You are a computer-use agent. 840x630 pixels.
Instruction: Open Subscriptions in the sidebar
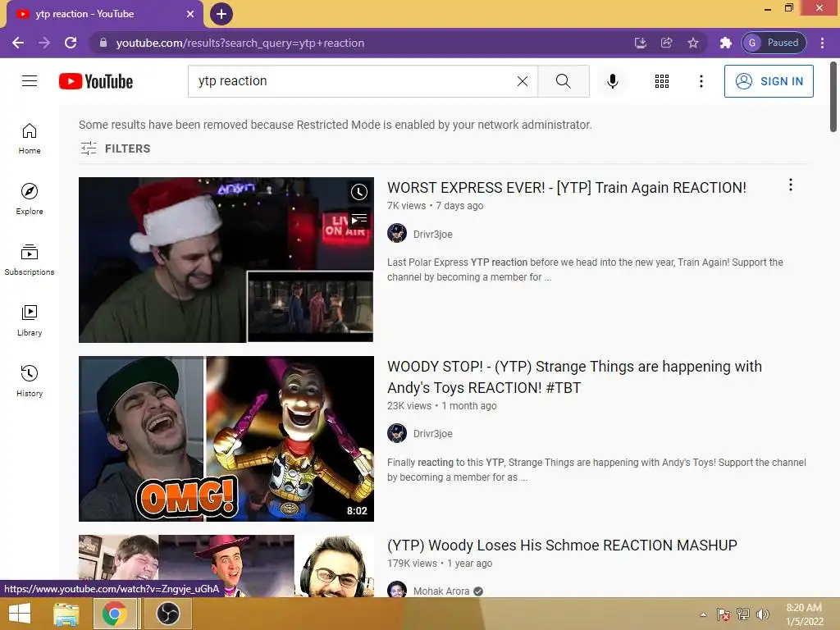click(x=30, y=259)
